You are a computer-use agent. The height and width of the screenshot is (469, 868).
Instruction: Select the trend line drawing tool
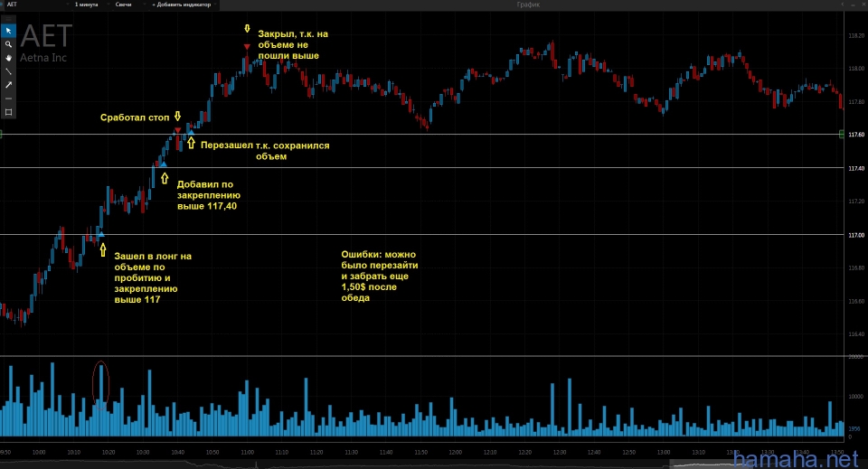[8, 71]
